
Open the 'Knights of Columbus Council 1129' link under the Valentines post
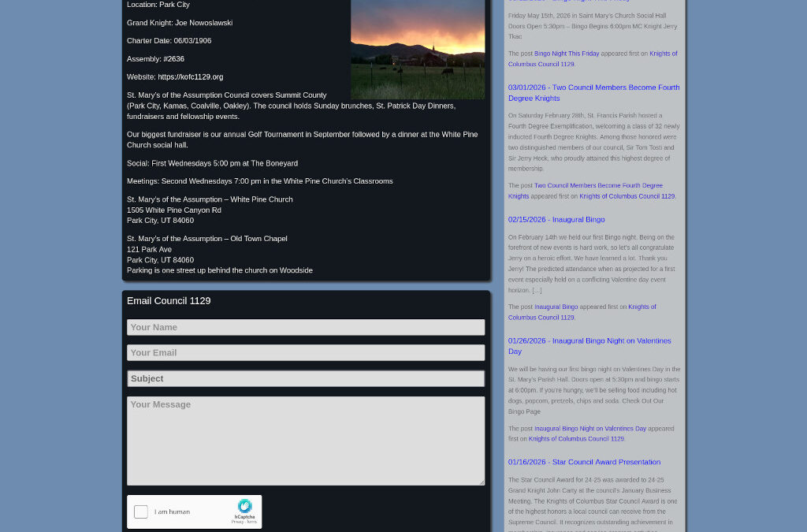(576, 439)
